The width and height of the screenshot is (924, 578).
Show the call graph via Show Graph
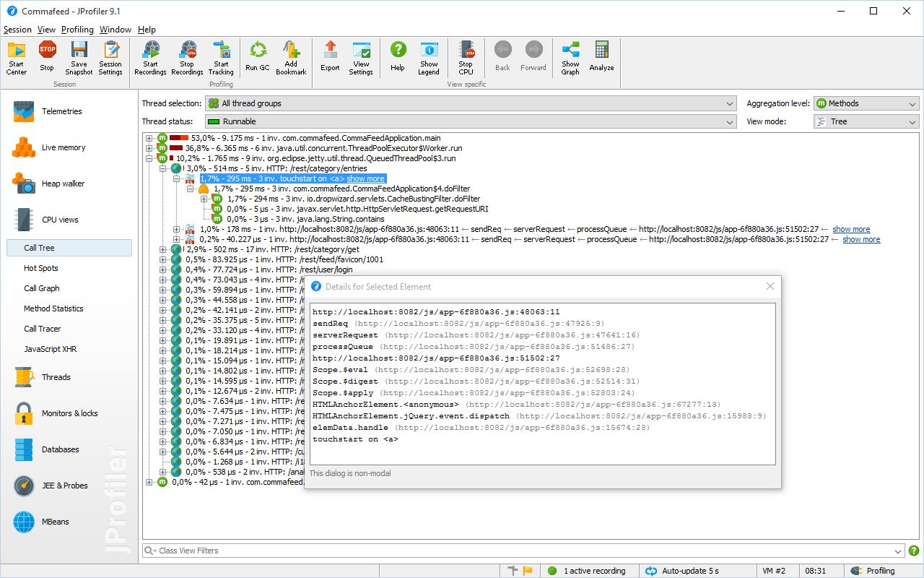click(x=570, y=58)
